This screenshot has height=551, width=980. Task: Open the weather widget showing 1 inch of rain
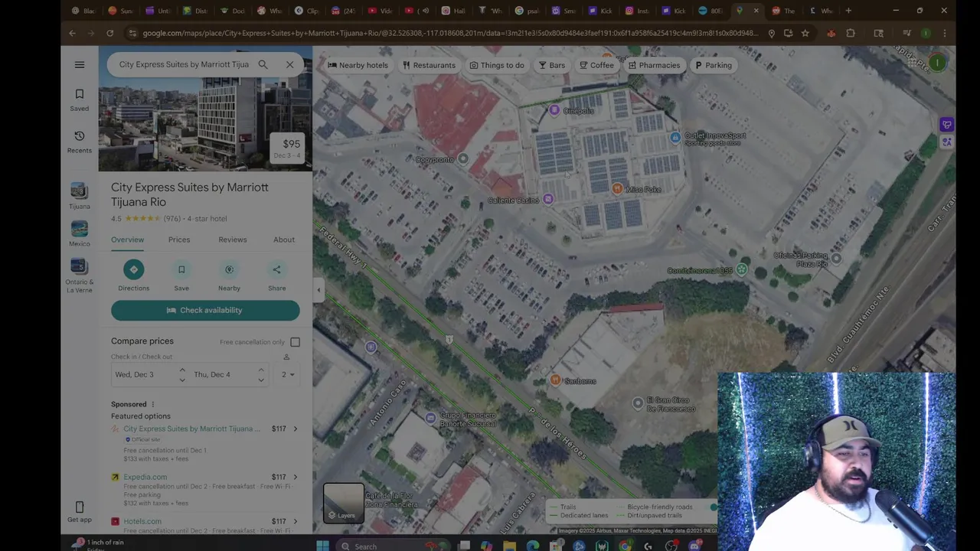pos(96,545)
